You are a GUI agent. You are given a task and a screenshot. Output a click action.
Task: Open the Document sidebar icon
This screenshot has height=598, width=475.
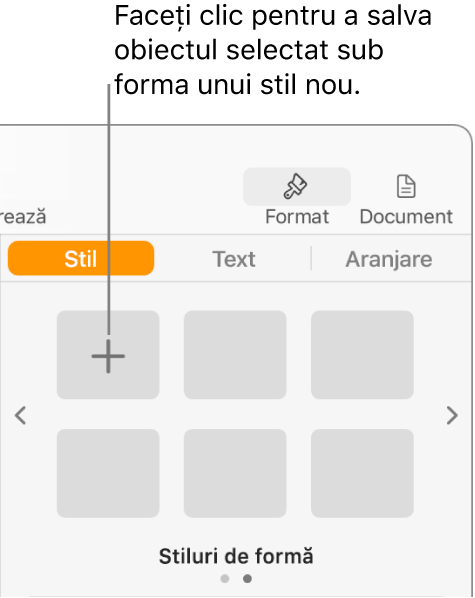click(x=406, y=186)
